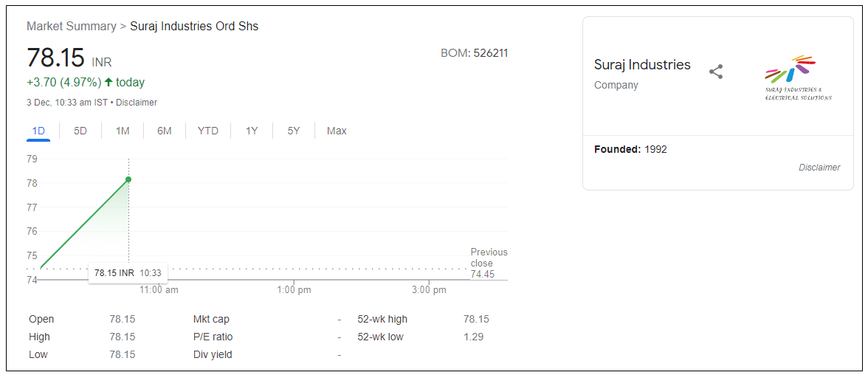View the 1Y chart range
This screenshot has width=868, height=375.
click(252, 131)
